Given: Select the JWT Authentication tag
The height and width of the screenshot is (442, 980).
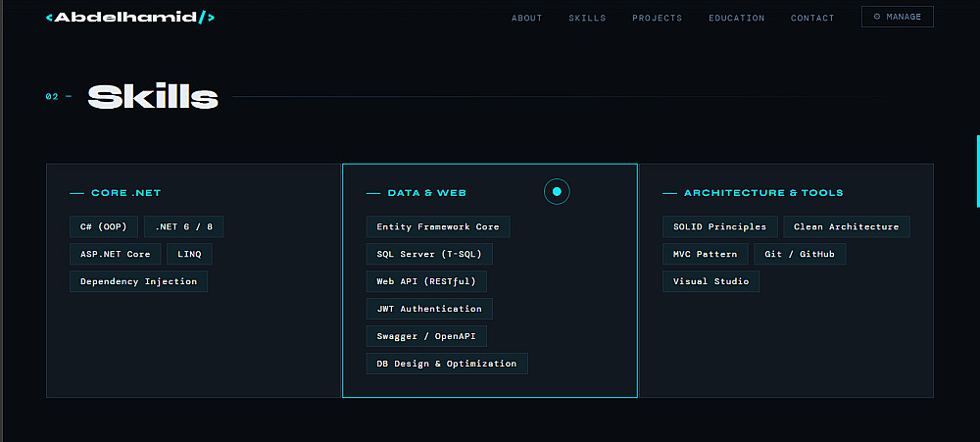Looking at the screenshot, I should click(x=429, y=309).
